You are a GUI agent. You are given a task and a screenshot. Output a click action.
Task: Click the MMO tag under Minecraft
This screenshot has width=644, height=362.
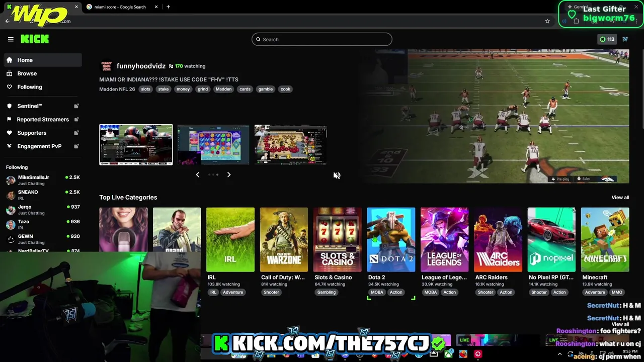[x=617, y=292]
